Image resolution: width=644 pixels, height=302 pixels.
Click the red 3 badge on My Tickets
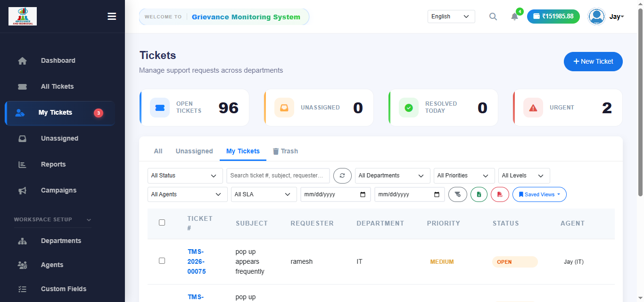[98, 113]
